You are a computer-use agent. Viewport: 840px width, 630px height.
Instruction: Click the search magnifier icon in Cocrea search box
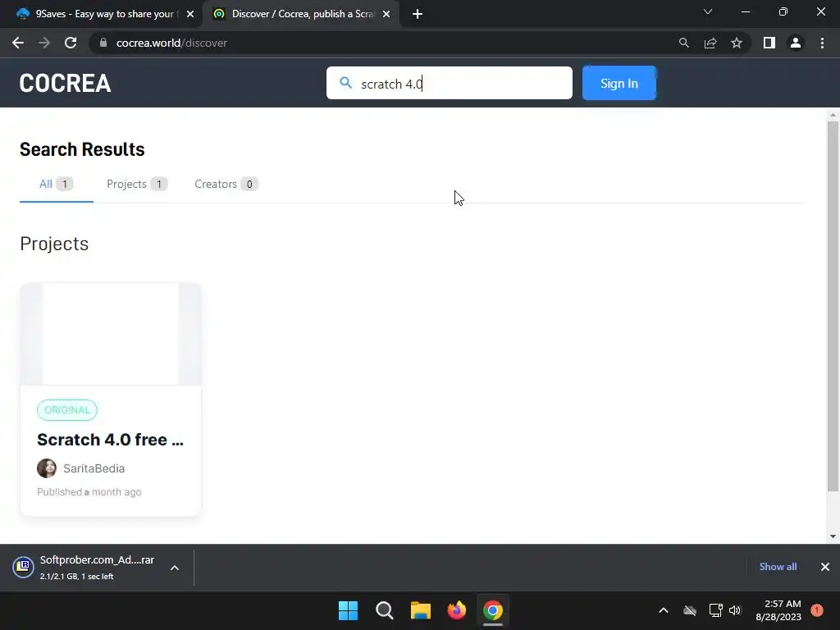pos(346,83)
